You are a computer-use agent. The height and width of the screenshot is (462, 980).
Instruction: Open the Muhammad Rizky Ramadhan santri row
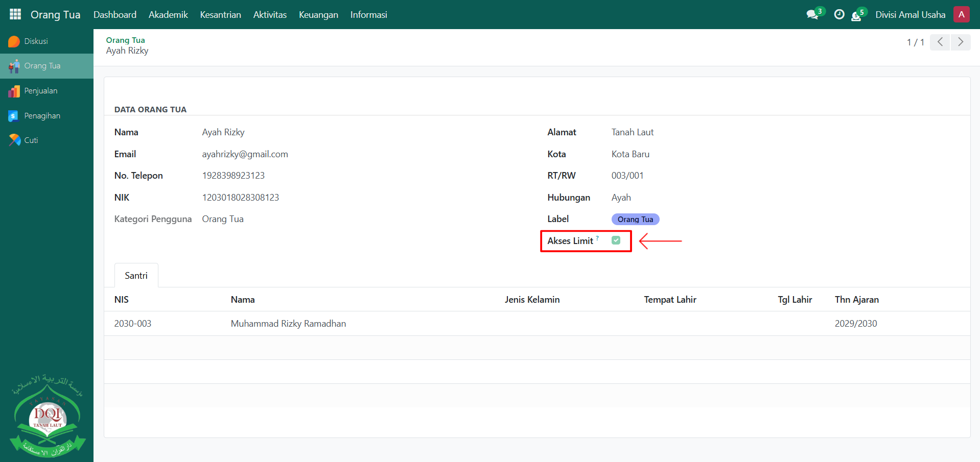point(288,324)
